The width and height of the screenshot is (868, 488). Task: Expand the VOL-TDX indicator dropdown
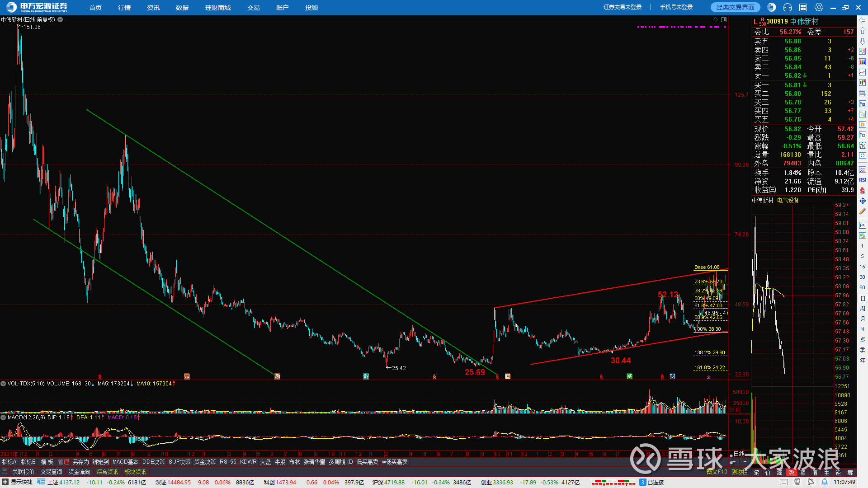pos(3,384)
